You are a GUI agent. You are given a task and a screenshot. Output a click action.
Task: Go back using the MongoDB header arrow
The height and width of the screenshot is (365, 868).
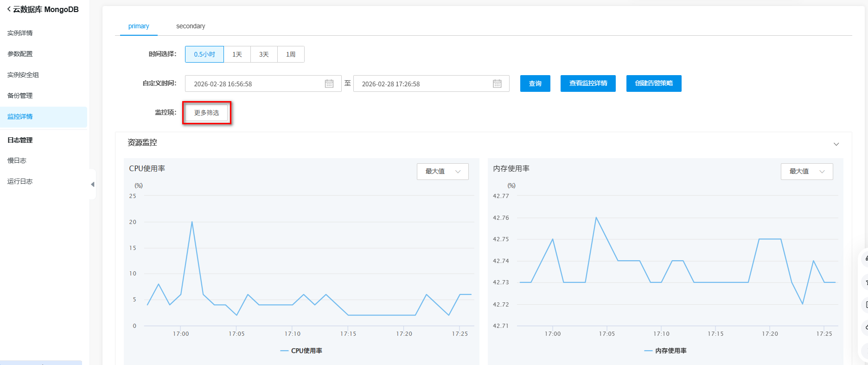click(9, 9)
